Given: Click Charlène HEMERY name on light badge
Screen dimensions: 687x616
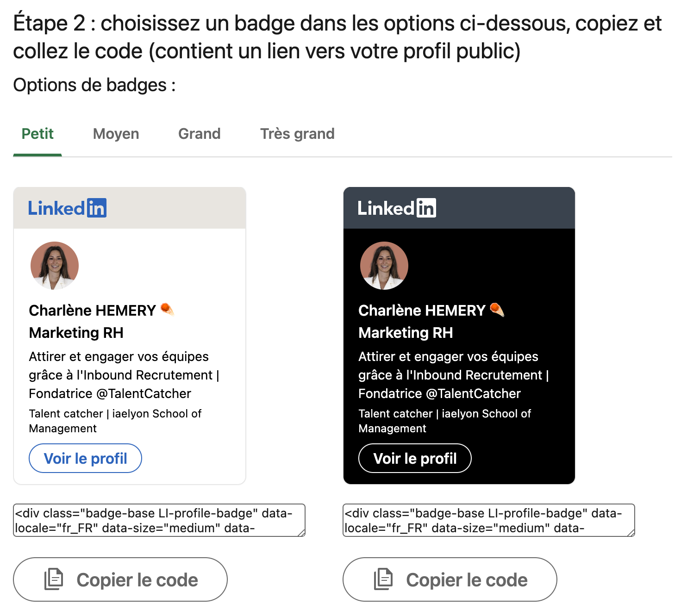Looking at the screenshot, I should tap(93, 310).
